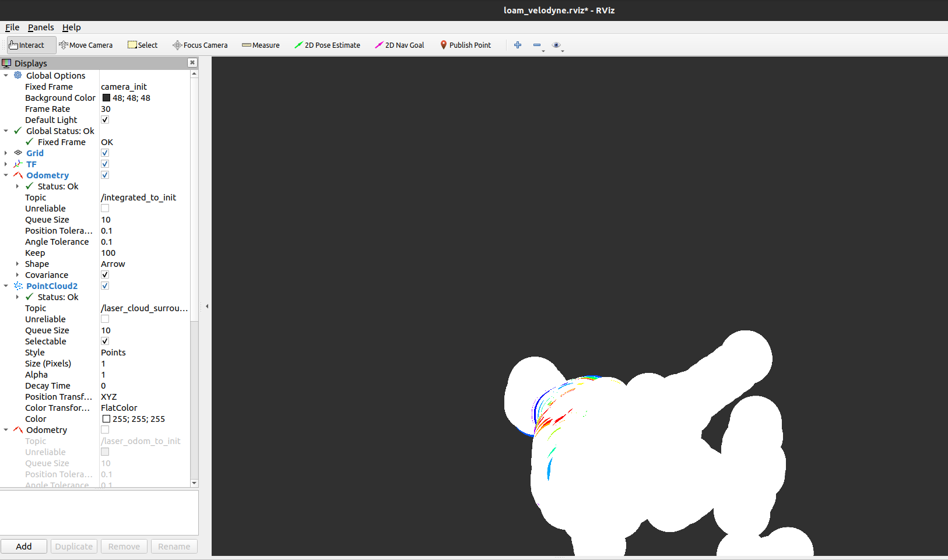Expand the Grid display item
The width and height of the screenshot is (948, 560).
(6, 153)
